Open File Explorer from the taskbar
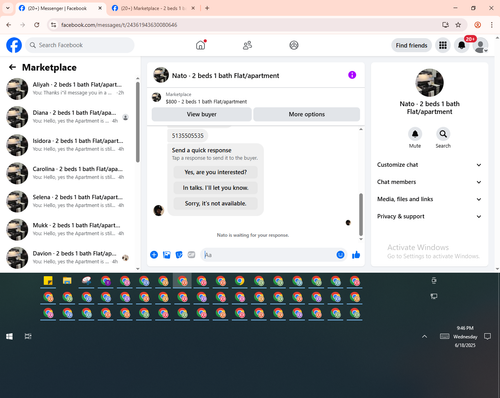 click(67, 281)
